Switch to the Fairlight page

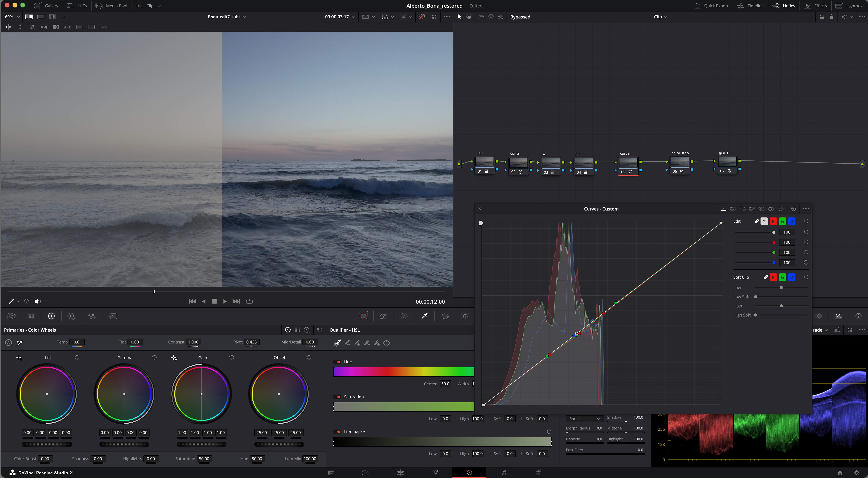tap(504, 473)
